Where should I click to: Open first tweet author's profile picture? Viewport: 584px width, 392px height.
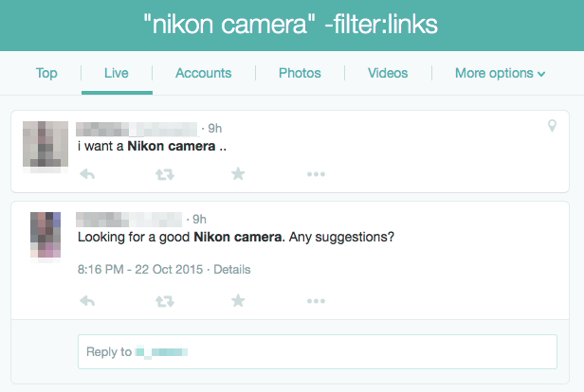click(x=46, y=144)
